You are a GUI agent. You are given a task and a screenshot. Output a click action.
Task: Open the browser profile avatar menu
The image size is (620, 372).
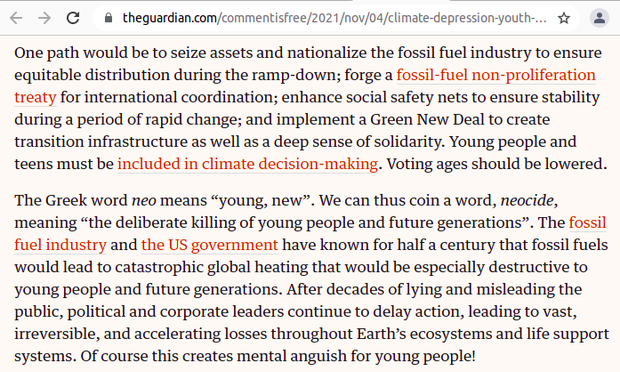pyautogui.click(x=599, y=18)
